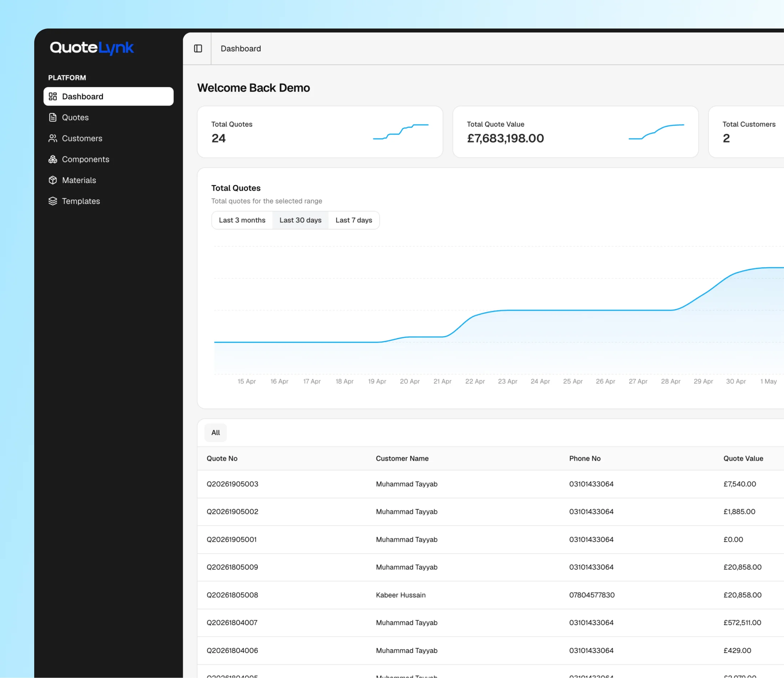The height and width of the screenshot is (678, 784).
Task: Click the £7,540.00 quote value
Action: (740, 484)
